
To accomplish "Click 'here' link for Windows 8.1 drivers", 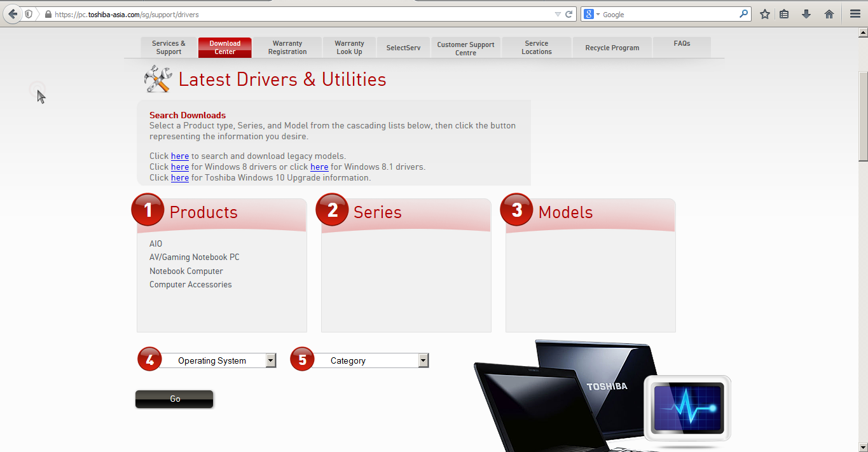I will pyautogui.click(x=319, y=167).
